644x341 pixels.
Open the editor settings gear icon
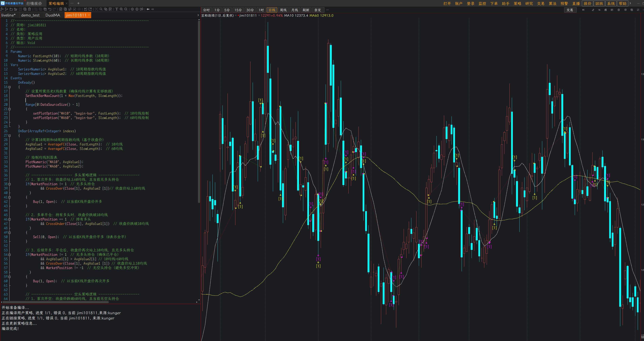[132, 9]
